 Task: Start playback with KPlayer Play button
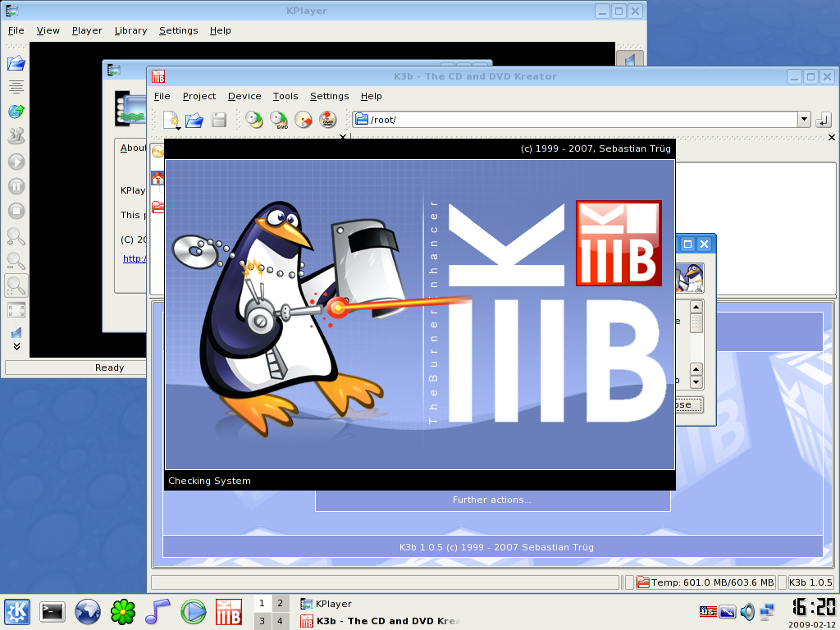tap(16, 162)
